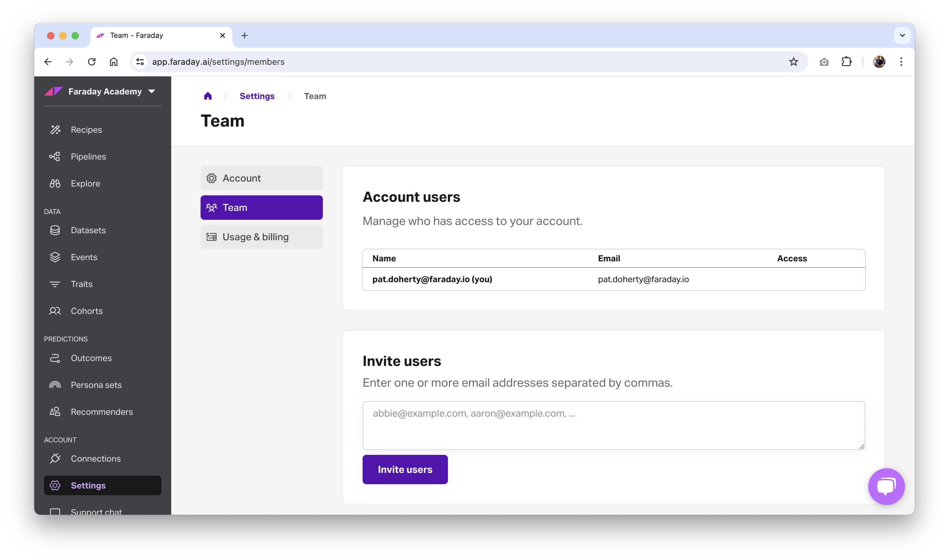
Task: Open the support chat bubble
Action: 886,486
